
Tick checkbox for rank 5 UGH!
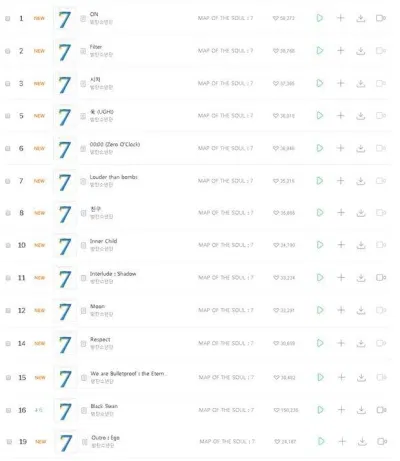pos(8,116)
